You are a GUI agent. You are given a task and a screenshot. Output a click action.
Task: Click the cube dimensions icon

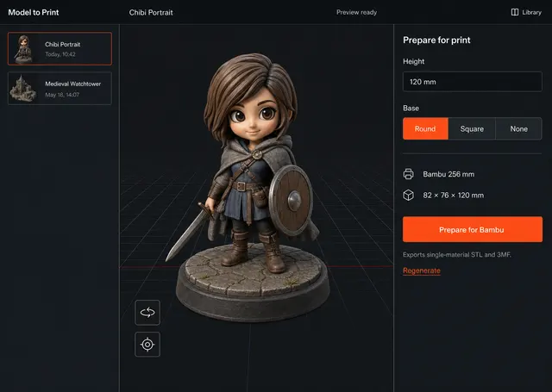pos(408,195)
